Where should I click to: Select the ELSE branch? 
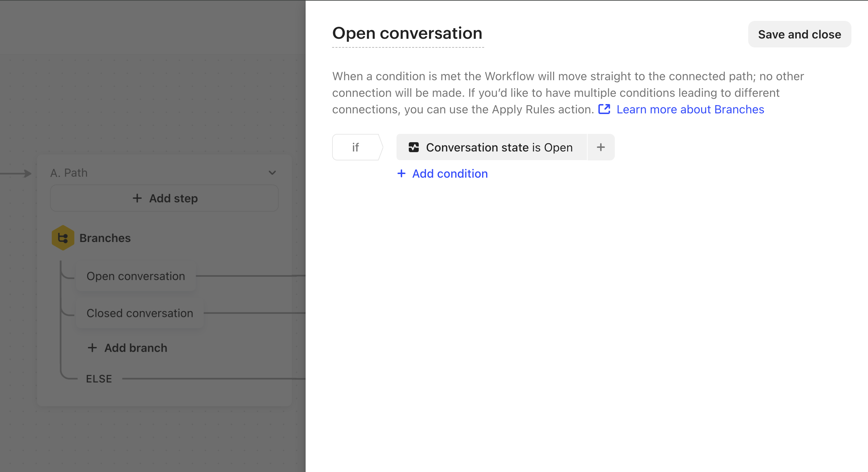click(x=99, y=379)
